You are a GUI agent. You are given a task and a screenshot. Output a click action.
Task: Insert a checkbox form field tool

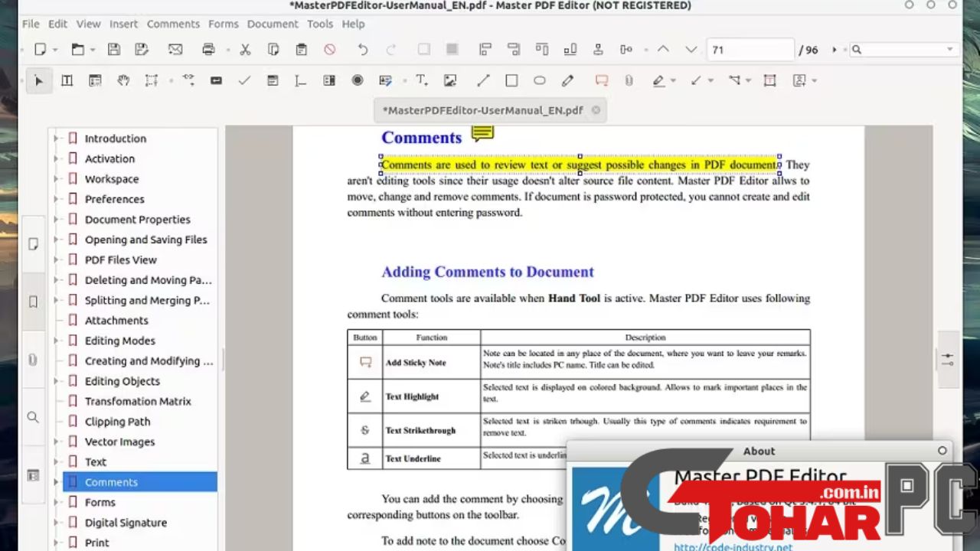coord(244,80)
